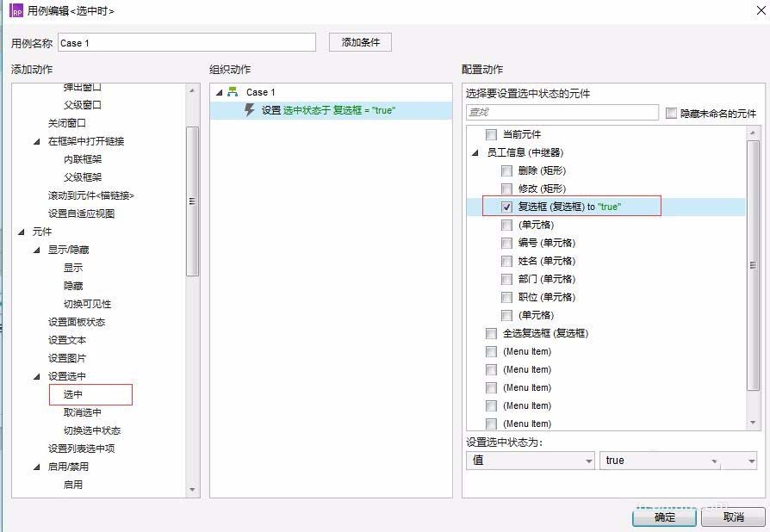Cancel with the 取消 button
The height and width of the screenshot is (532, 770).
point(733,517)
